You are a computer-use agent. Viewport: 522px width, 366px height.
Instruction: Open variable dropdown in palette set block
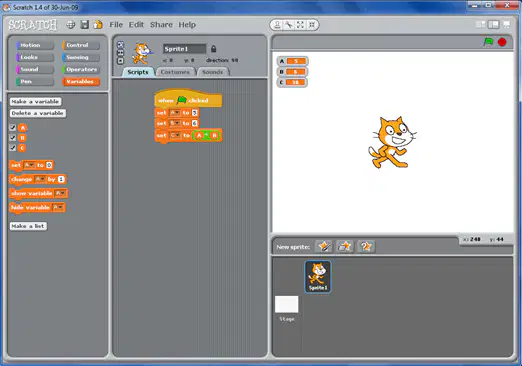29,165
